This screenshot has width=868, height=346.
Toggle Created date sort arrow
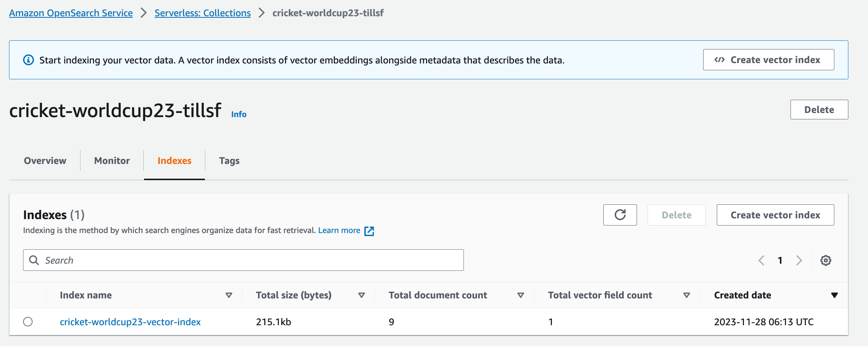834,295
